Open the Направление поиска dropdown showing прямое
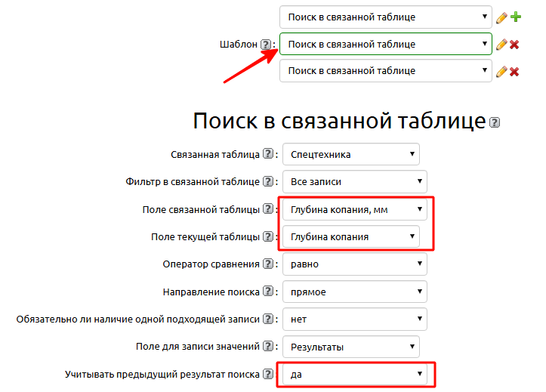The height and width of the screenshot is (392, 546). pyautogui.click(x=354, y=292)
